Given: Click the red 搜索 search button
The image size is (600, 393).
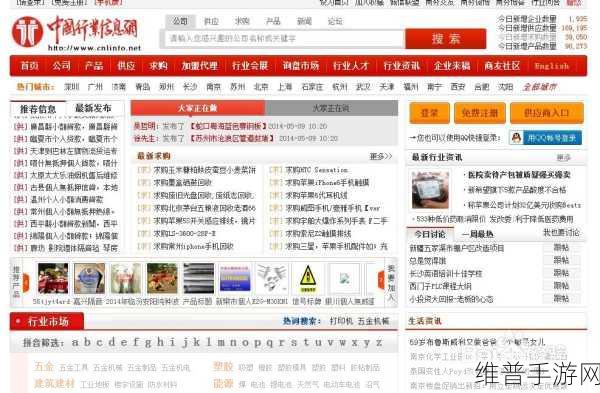Looking at the screenshot, I should [x=446, y=39].
